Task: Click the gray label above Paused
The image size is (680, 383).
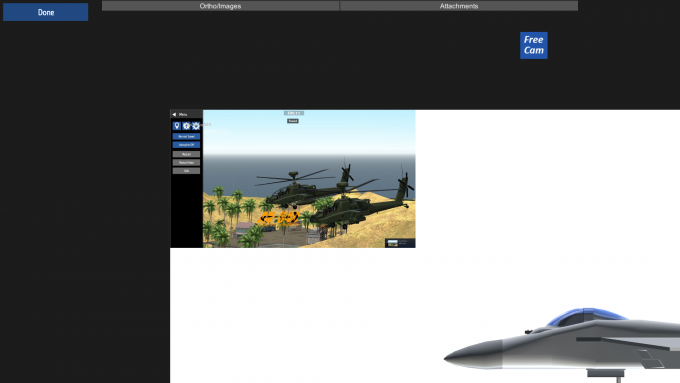Action: [294, 113]
